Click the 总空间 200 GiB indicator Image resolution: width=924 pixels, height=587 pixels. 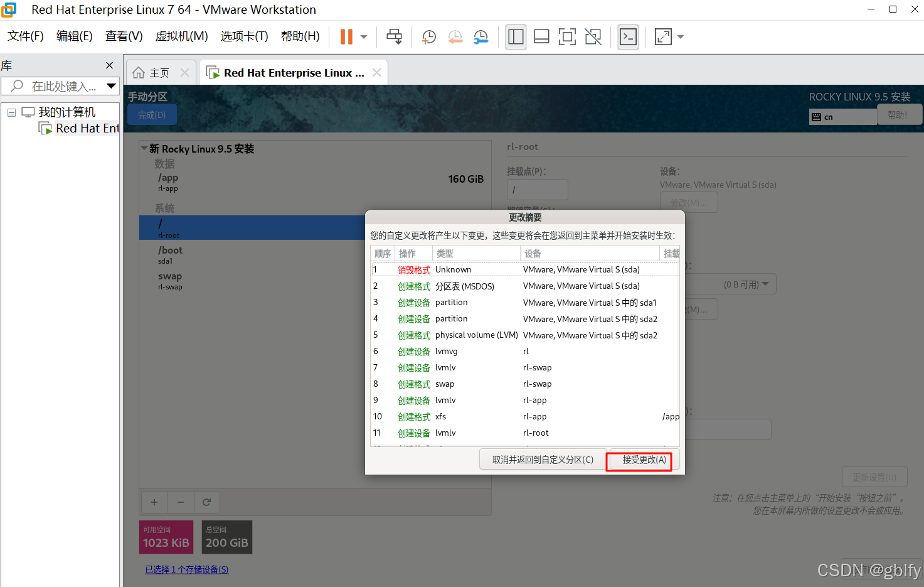(227, 537)
